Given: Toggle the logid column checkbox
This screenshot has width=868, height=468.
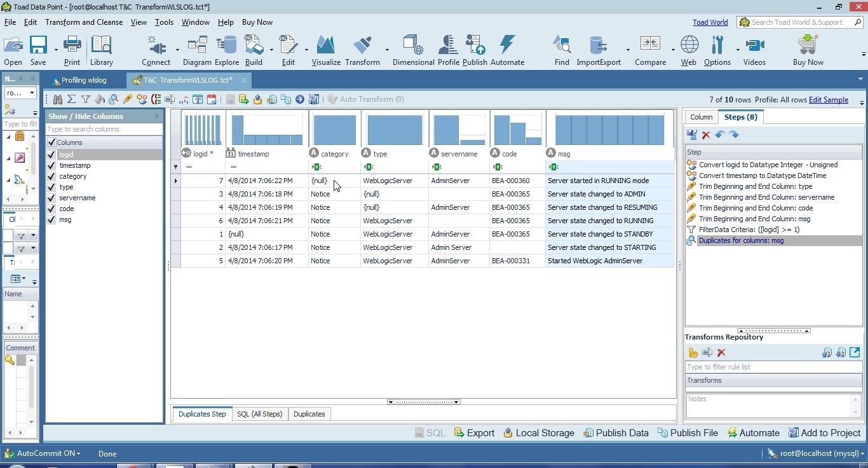Looking at the screenshot, I should point(51,155).
